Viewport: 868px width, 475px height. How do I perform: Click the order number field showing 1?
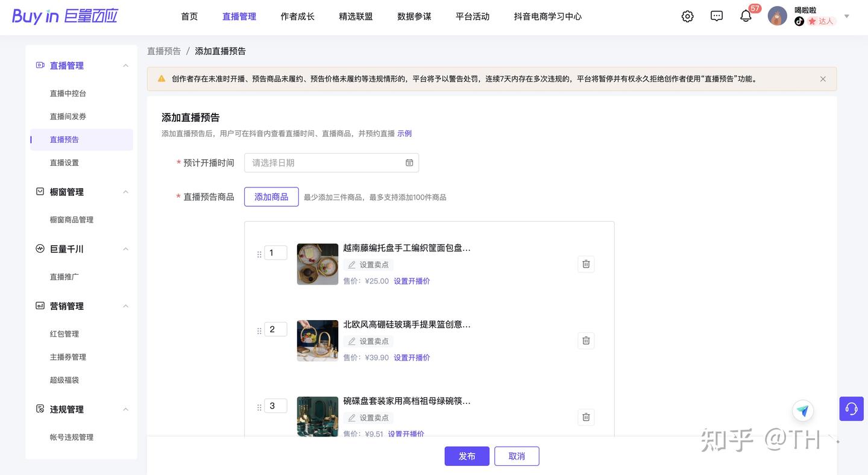tap(275, 253)
